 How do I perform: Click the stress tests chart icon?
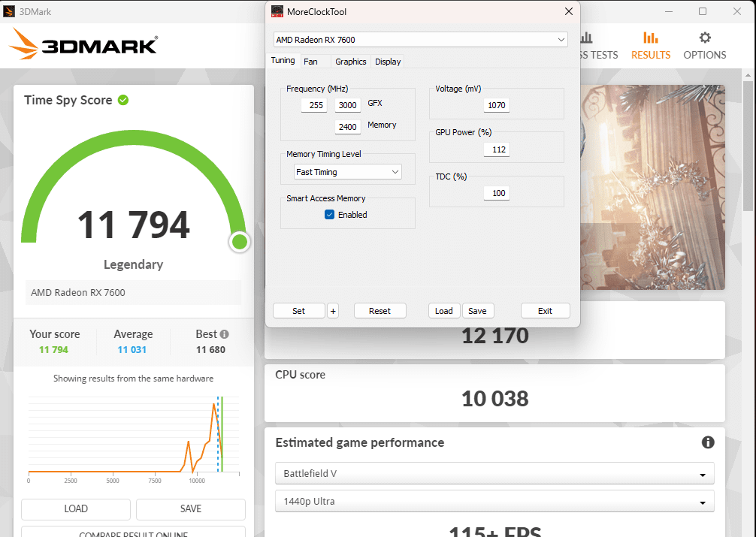[x=586, y=38]
